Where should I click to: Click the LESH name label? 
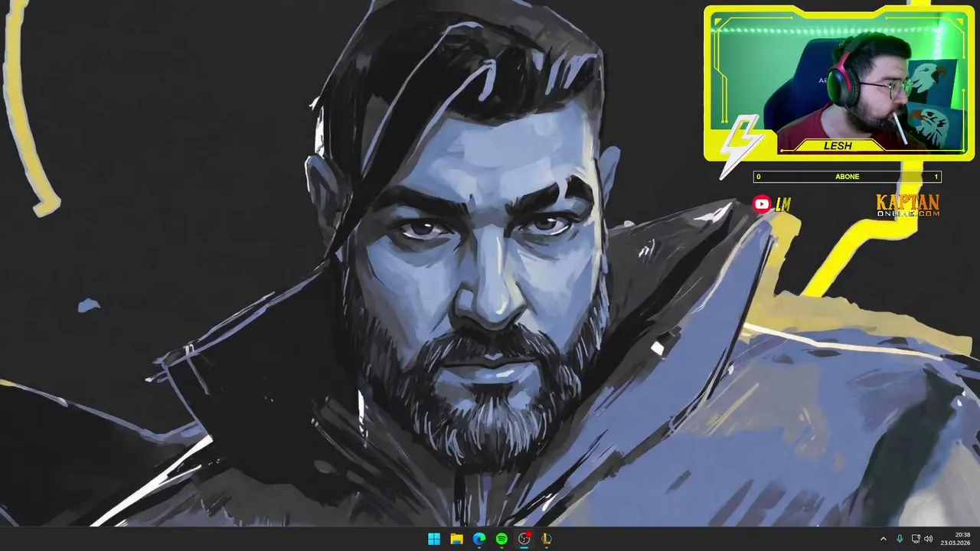tap(838, 145)
